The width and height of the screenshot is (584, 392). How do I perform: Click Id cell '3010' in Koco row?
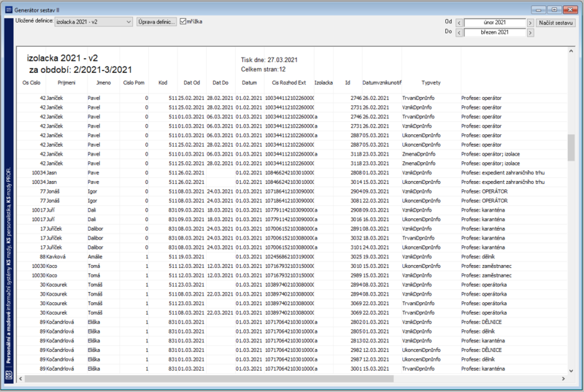[x=356, y=266]
